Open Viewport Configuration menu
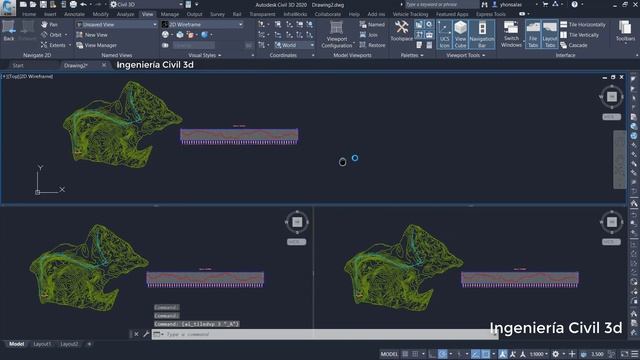The image size is (640, 360). click(337, 34)
